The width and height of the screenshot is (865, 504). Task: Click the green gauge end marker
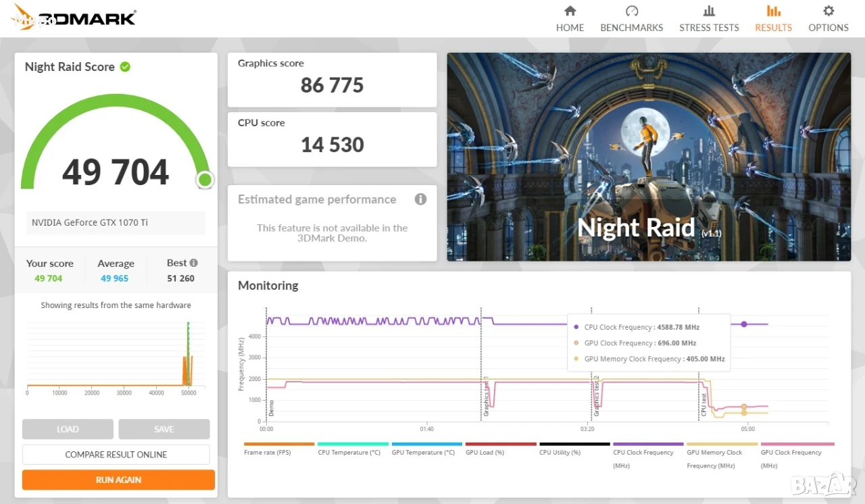click(x=205, y=180)
